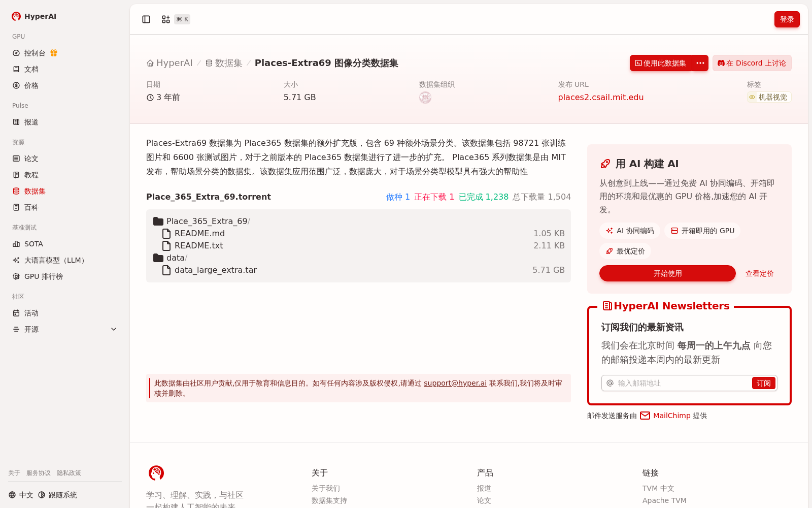Select the README.md file row
This screenshot has height=508, width=812.
click(358, 233)
